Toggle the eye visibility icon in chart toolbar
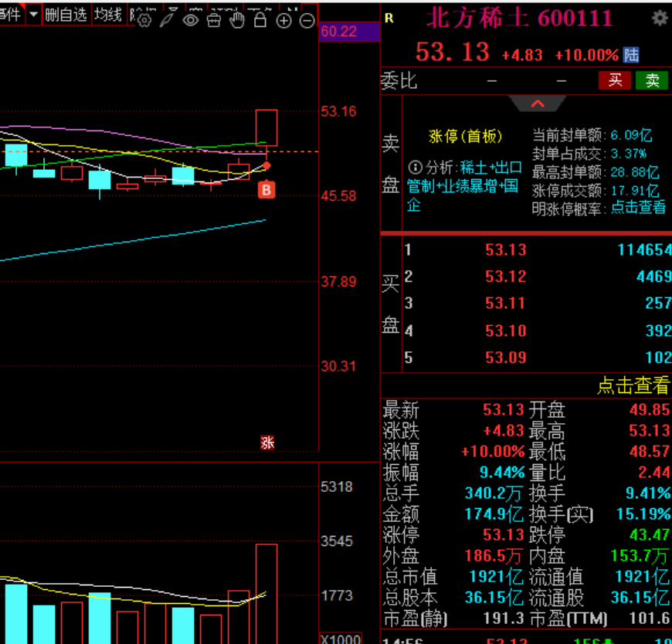Screen dimensions: 672x644 click(191, 20)
